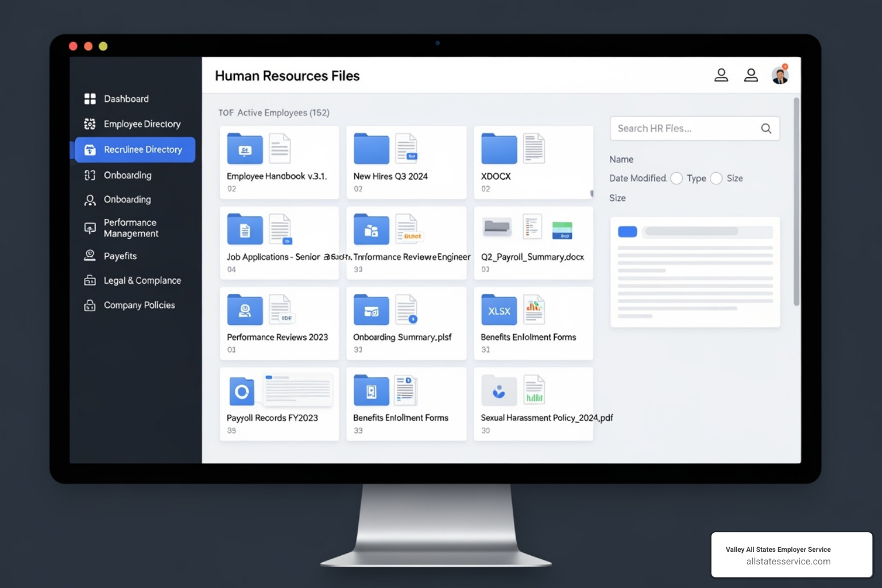Open the profile avatar photo
This screenshot has height=588, width=882.
tap(780, 75)
